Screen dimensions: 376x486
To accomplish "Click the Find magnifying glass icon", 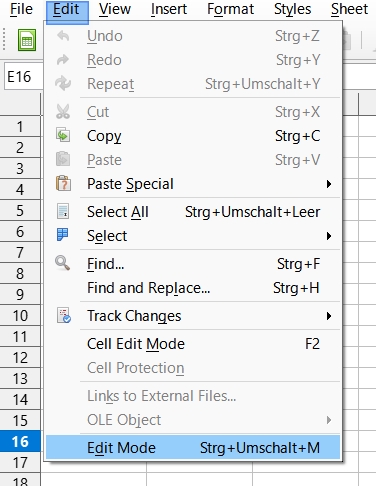I will click(63, 263).
